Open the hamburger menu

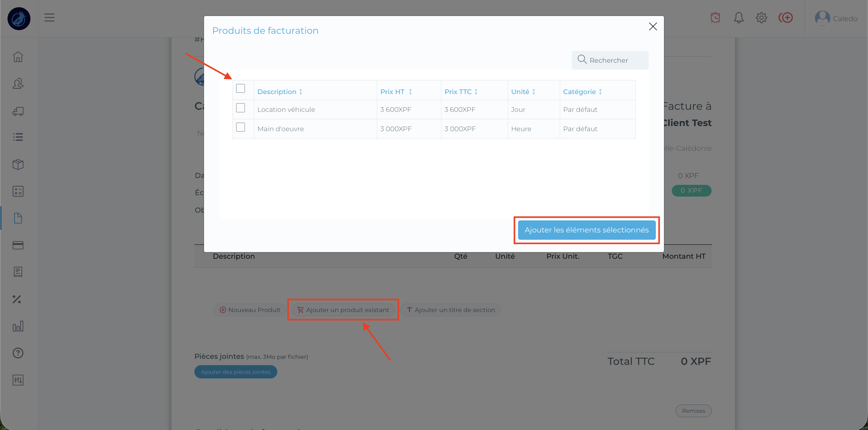tap(49, 17)
